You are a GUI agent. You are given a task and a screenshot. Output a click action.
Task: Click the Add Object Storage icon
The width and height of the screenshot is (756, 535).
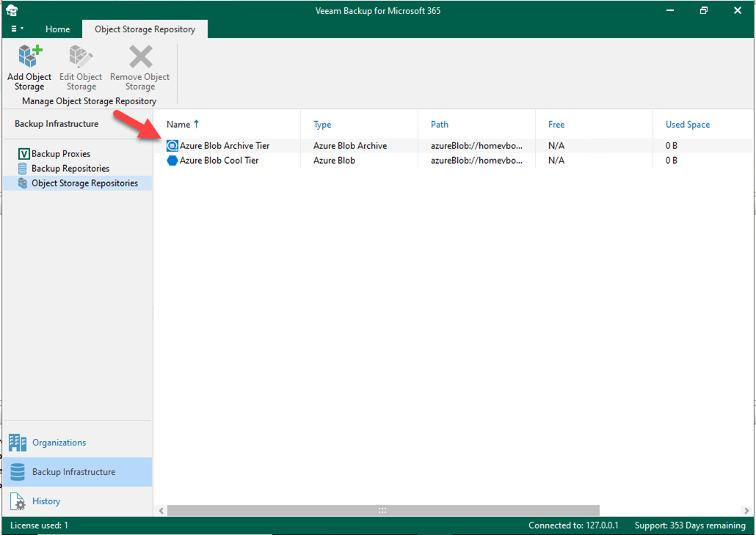[30, 56]
